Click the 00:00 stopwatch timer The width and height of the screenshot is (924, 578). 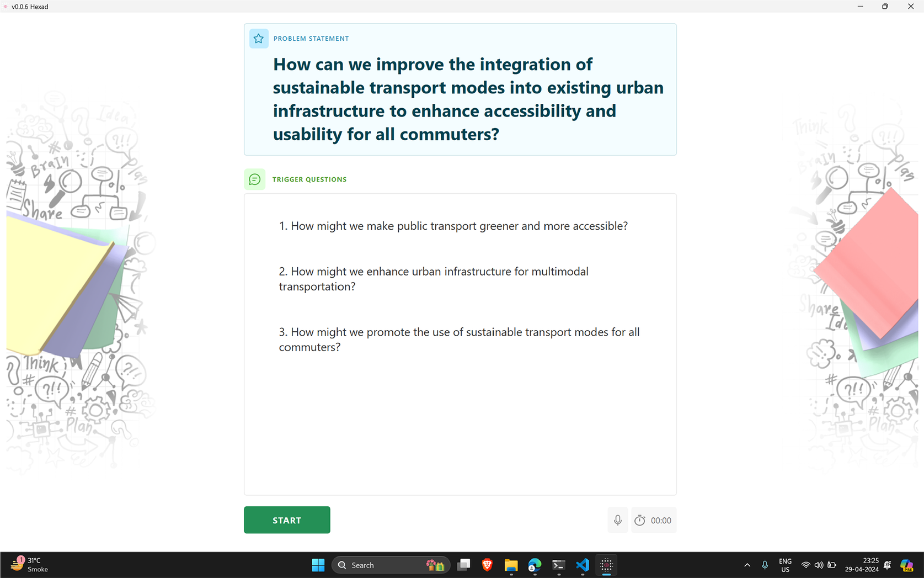654,520
